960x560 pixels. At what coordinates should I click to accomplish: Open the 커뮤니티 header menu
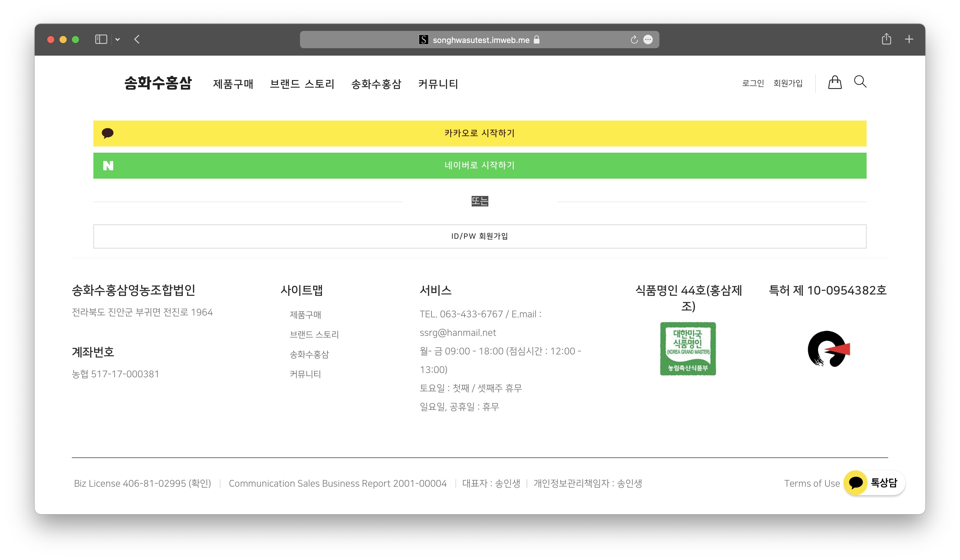click(x=438, y=84)
